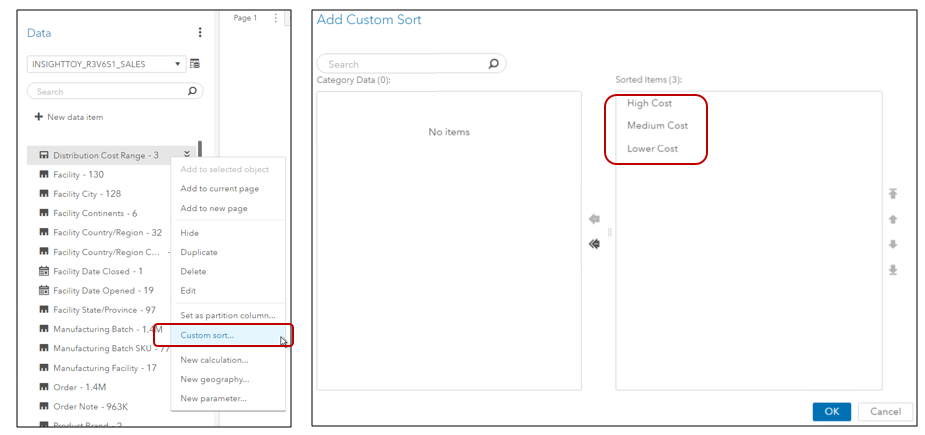Click the Custom Sort dialog search field
The width and height of the screenshot is (925, 435).
(x=410, y=64)
